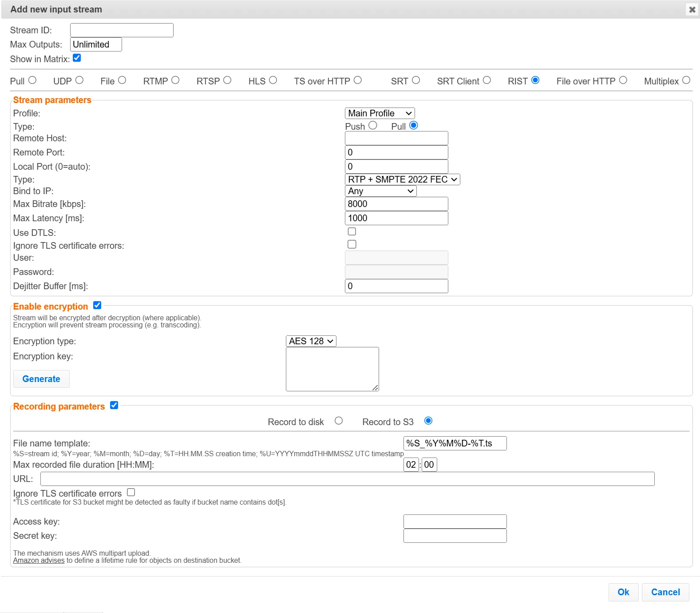700x613 pixels.
Task: Select the Multiplex radio option
Action: coord(686,80)
